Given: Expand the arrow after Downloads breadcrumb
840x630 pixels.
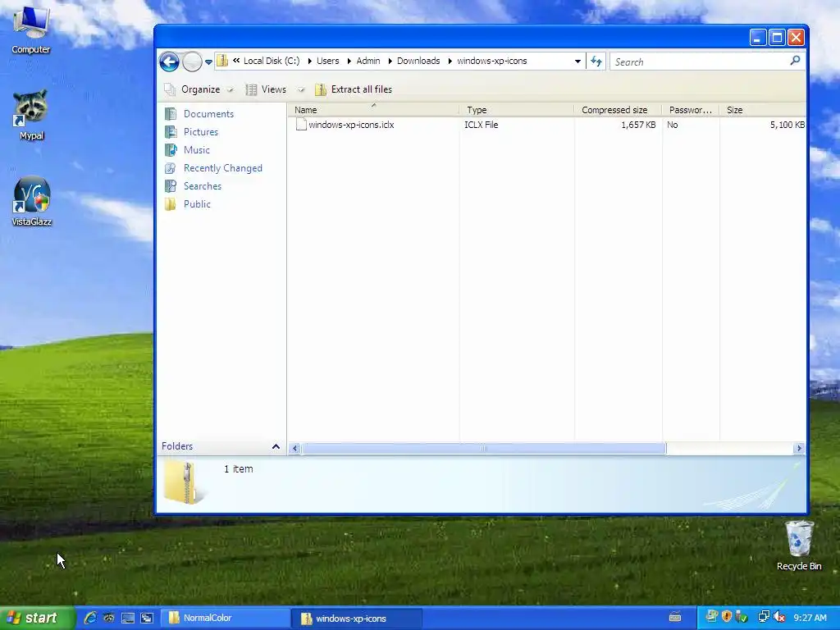Looking at the screenshot, I should pos(450,61).
